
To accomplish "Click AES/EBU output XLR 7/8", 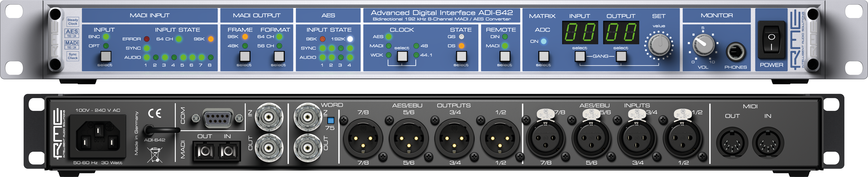I will point(363,138).
